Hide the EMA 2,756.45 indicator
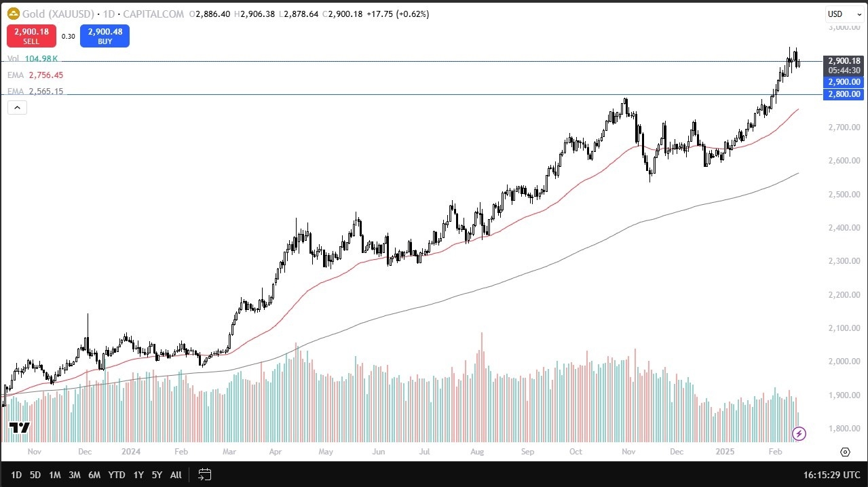This screenshot has width=868, height=487. coord(15,75)
